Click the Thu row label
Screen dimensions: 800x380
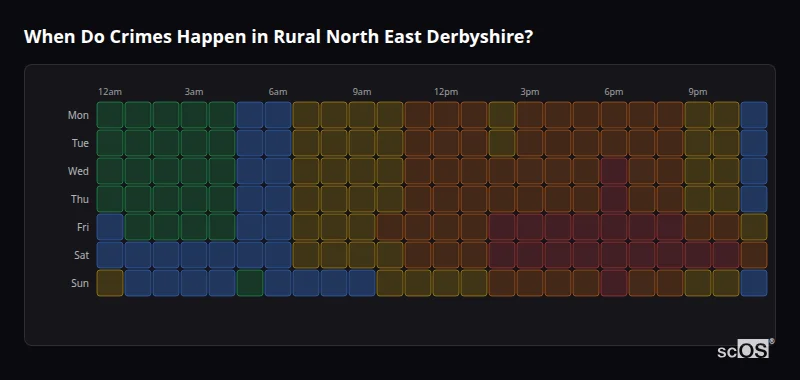(80, 199)
